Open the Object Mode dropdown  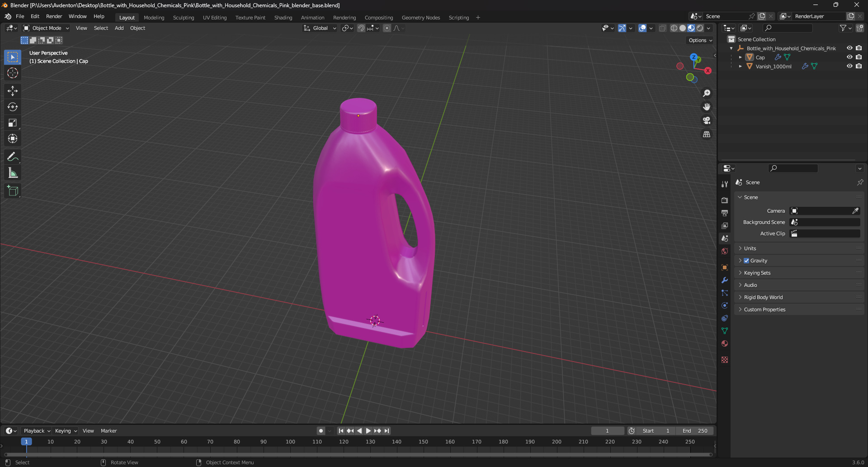click(46, 28)
